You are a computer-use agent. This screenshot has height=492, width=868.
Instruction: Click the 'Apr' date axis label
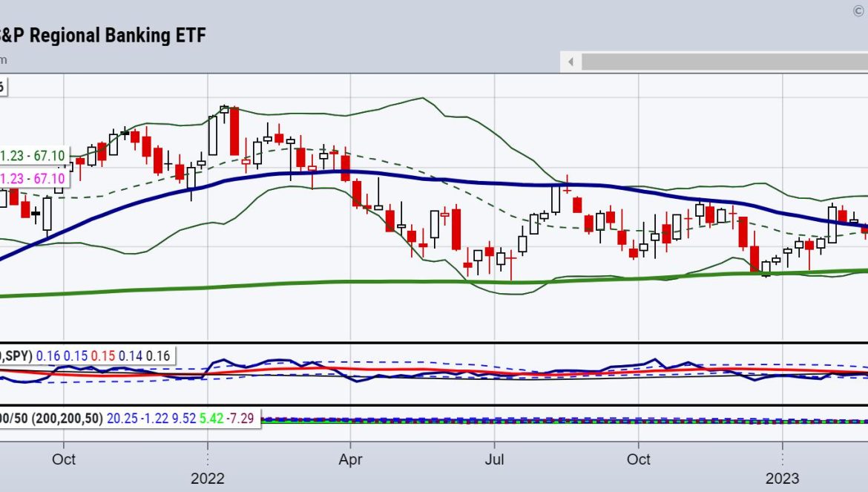(350, 459)
